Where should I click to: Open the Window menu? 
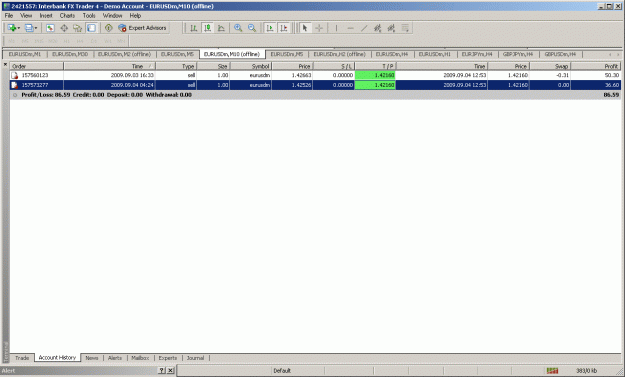[x=112, y=16]
